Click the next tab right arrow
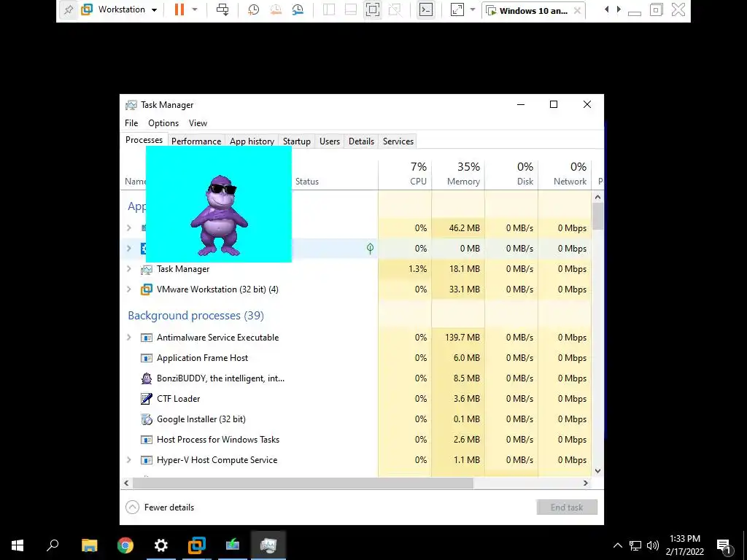Screen dimensions: 747x560 pyautogui.click(x=619, y=9)
